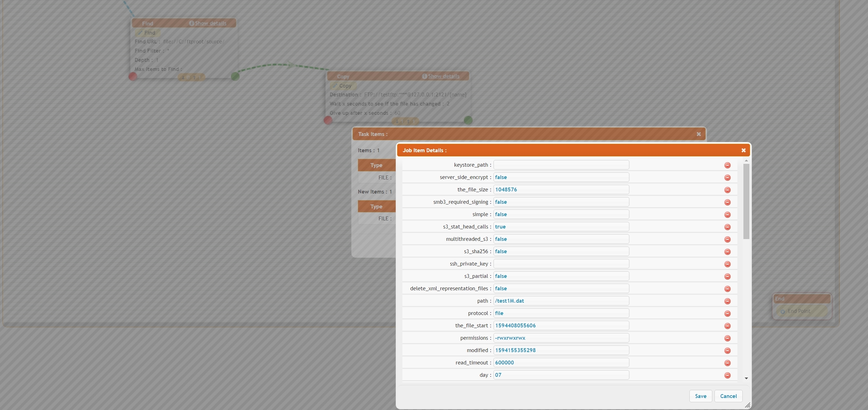Edit the multithreaded_s3 value
The height and width of the screenshot is (410, 868).
coord(561,239)
